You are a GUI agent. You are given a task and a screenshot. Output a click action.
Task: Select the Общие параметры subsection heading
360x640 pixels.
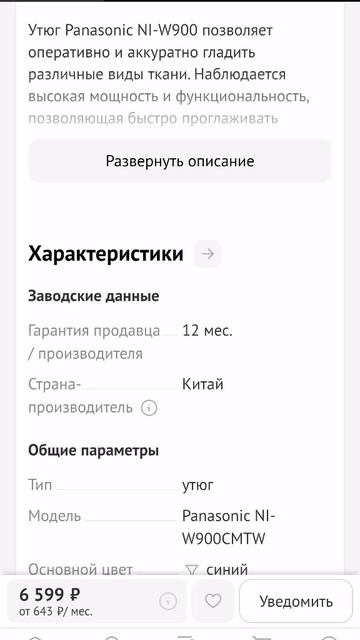pos(93,451)
